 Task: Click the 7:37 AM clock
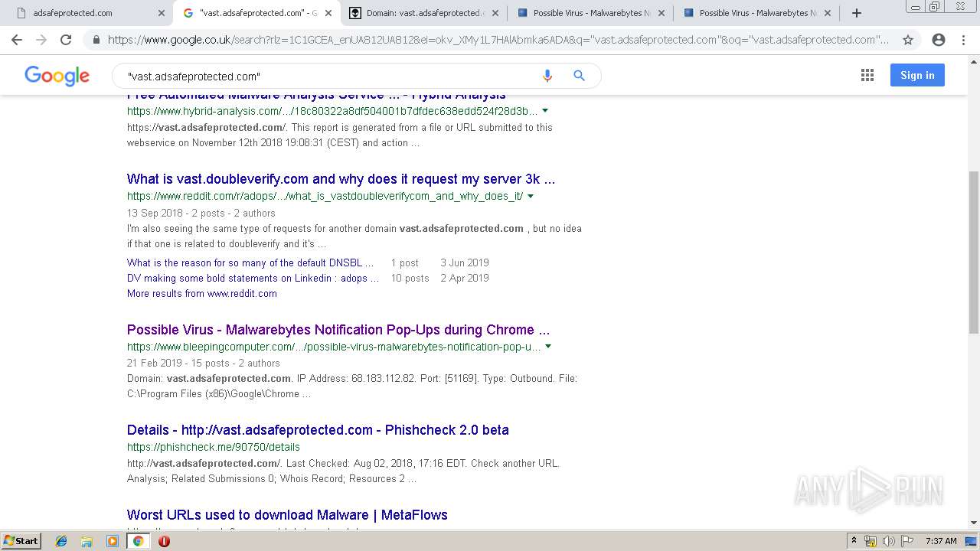(x=941, y=541)
